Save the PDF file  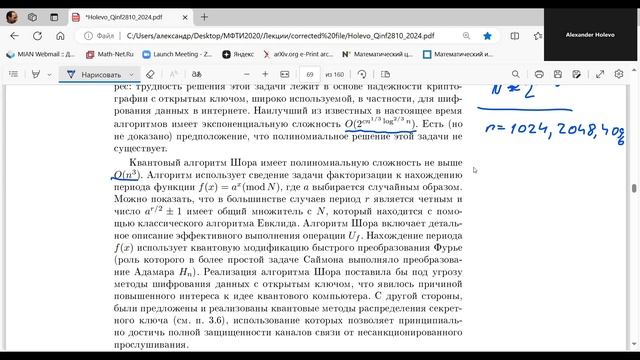[x=558, y=74]
